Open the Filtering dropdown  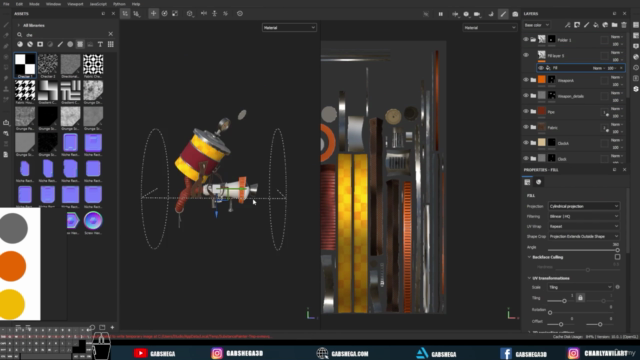click(584, 216)
